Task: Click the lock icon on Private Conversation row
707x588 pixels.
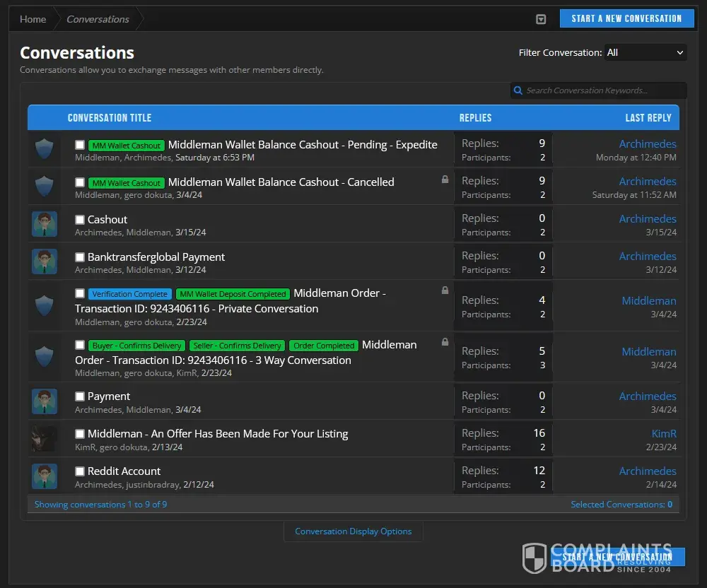Action: pyautogui.click(x=445, y=290)
